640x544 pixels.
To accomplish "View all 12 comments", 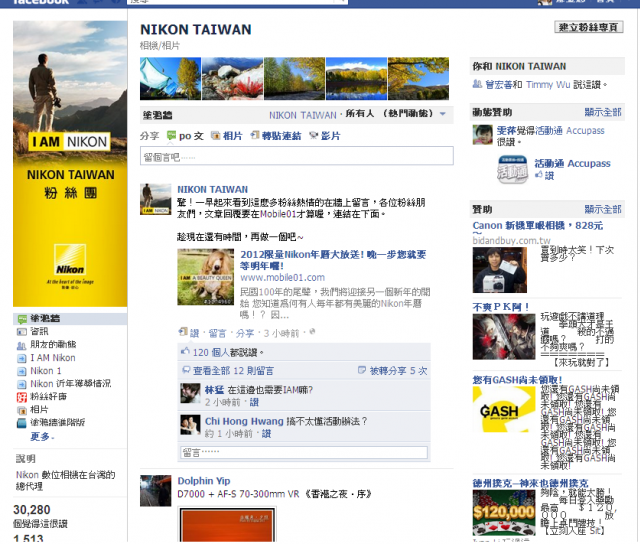I will pyautogui.click(x=233, y=371).
